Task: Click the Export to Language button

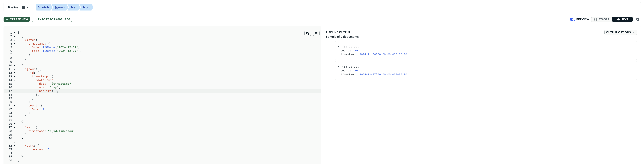Action: 52,19
